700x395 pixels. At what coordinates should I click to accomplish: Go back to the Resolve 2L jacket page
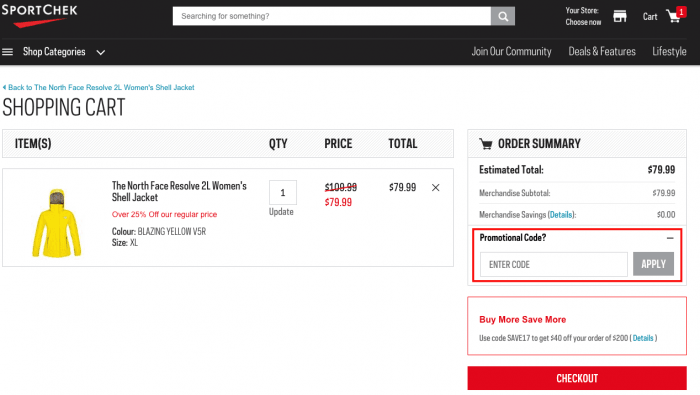click(x=99, y=87)
